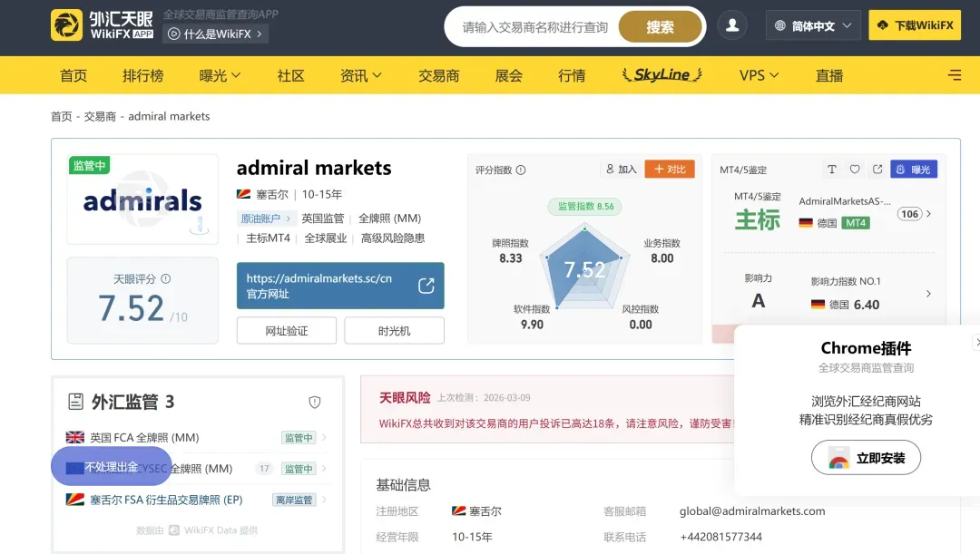Click the 监管指数 8.56 label

pyautogui.click(x=585, y=206)
